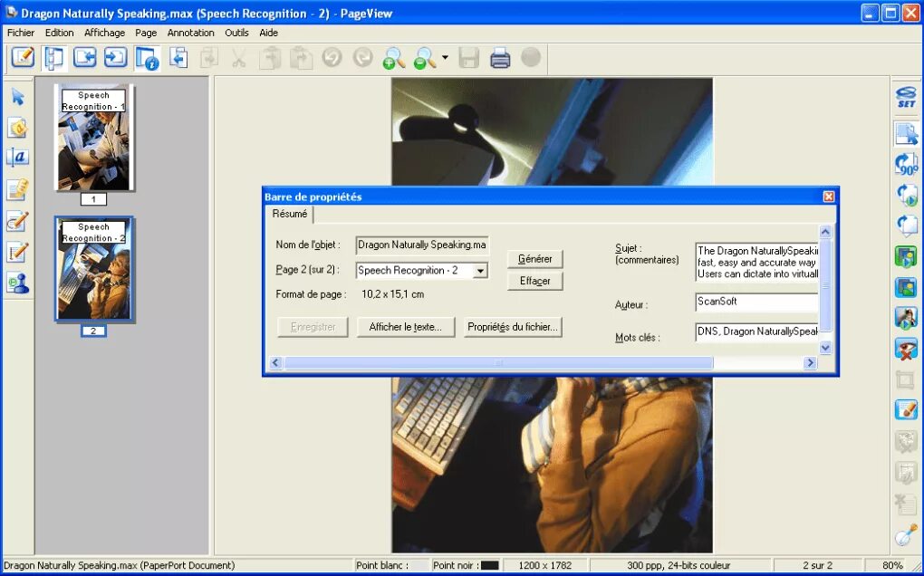Click the '300 ppp, 24-bits couleur' status text
This screenshot has width=924, height=576.
pos(679,566)
